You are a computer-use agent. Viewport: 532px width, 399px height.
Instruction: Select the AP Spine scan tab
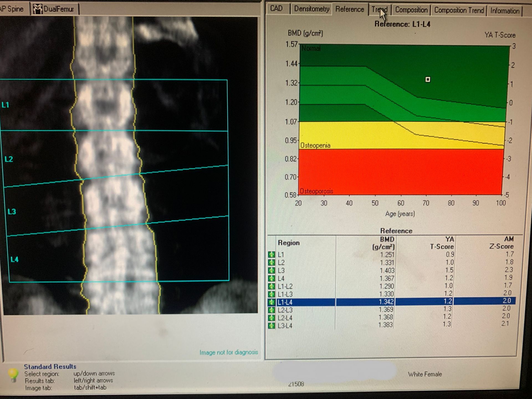(12, 8)
